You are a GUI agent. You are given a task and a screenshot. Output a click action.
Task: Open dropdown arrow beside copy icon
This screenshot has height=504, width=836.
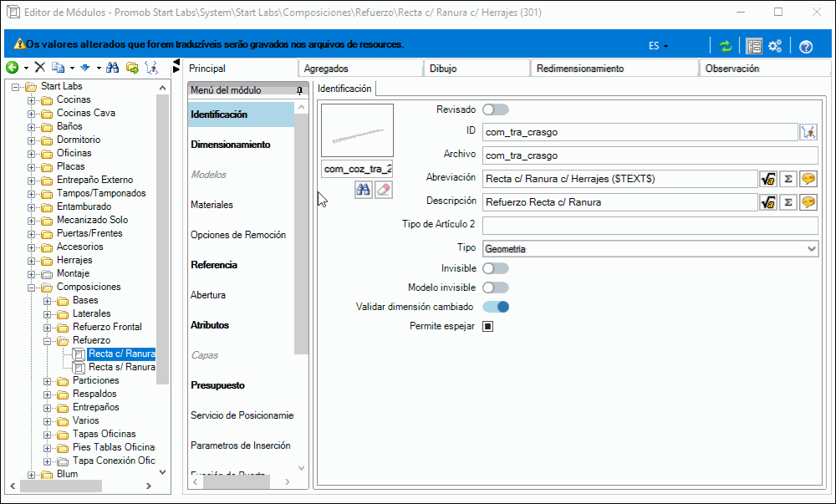[71, 68]
